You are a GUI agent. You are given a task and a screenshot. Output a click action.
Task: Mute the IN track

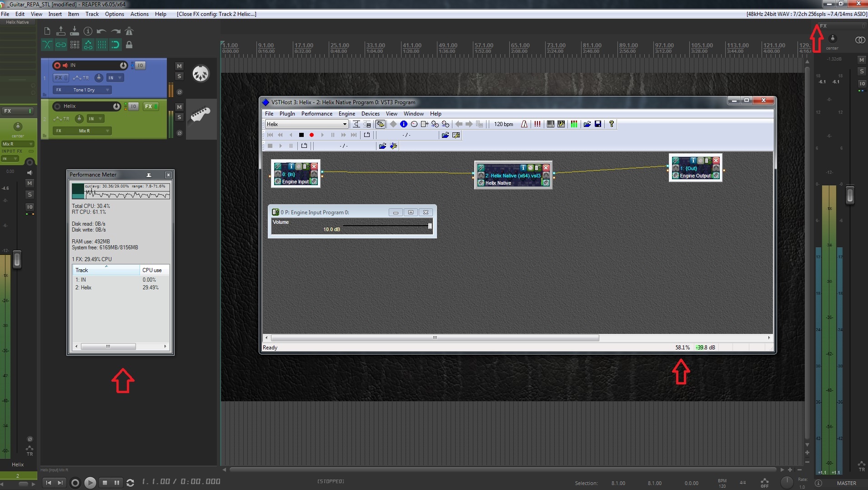tap(179, 66)
